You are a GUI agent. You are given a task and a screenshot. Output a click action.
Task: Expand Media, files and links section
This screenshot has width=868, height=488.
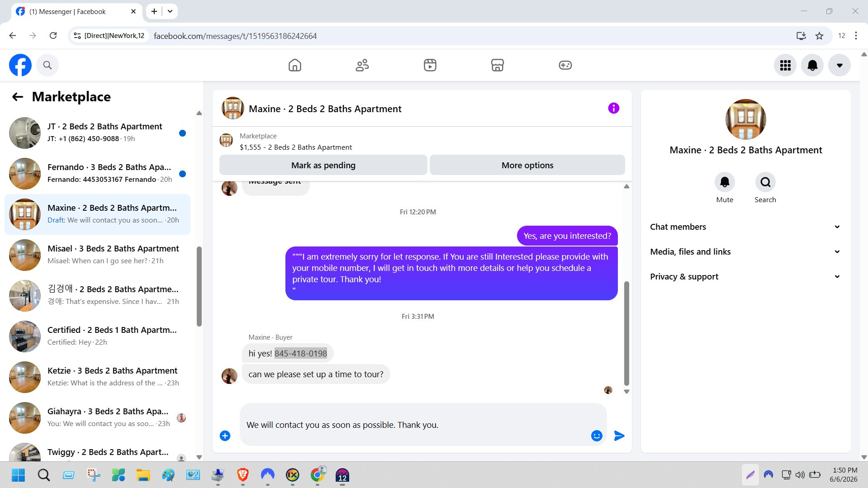[x=745, y=251]
